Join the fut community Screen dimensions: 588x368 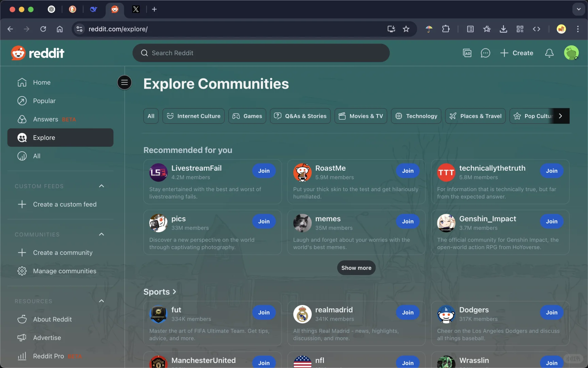[x=264, y=312]
